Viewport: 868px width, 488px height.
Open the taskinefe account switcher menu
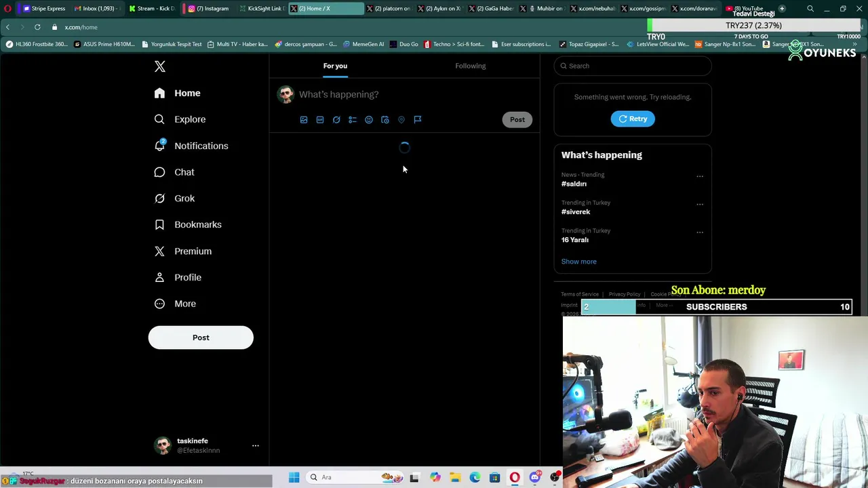255,445
